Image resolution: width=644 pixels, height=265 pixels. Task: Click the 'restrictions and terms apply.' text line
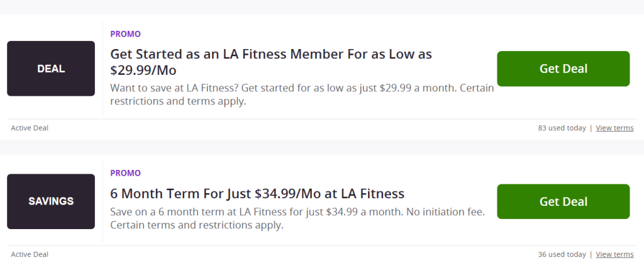click(x=178, y=101)
